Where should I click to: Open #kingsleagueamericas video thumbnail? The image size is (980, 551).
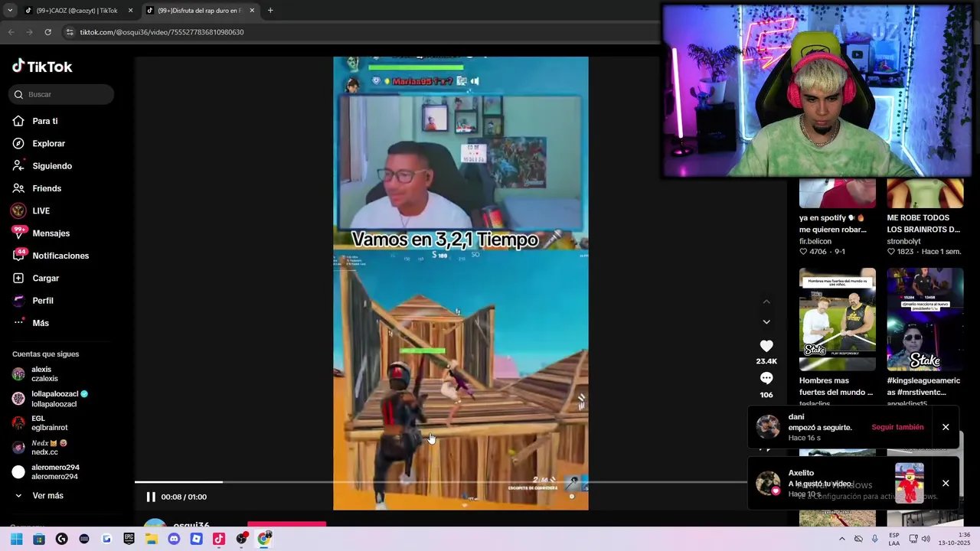click(925, 319)
